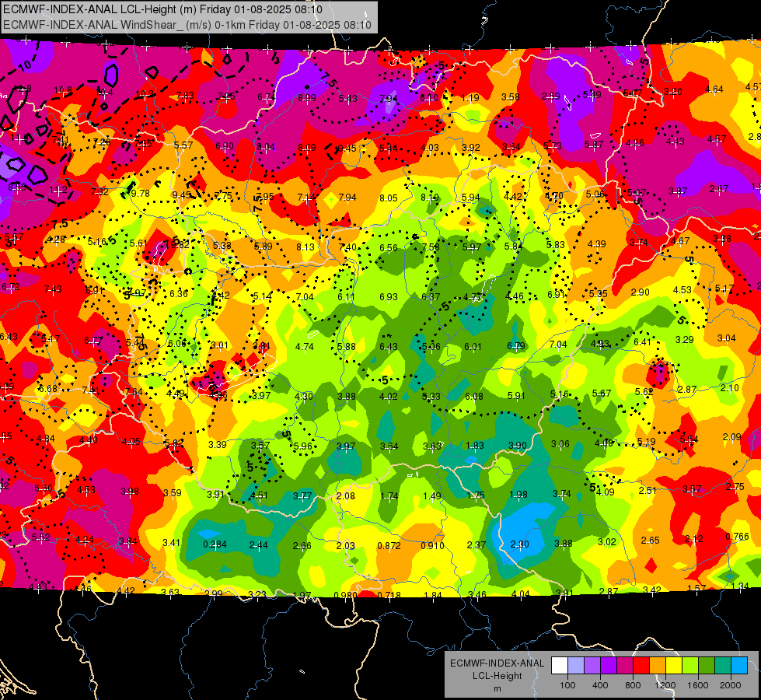Click the wind shear value 6.93

(389, 297)
